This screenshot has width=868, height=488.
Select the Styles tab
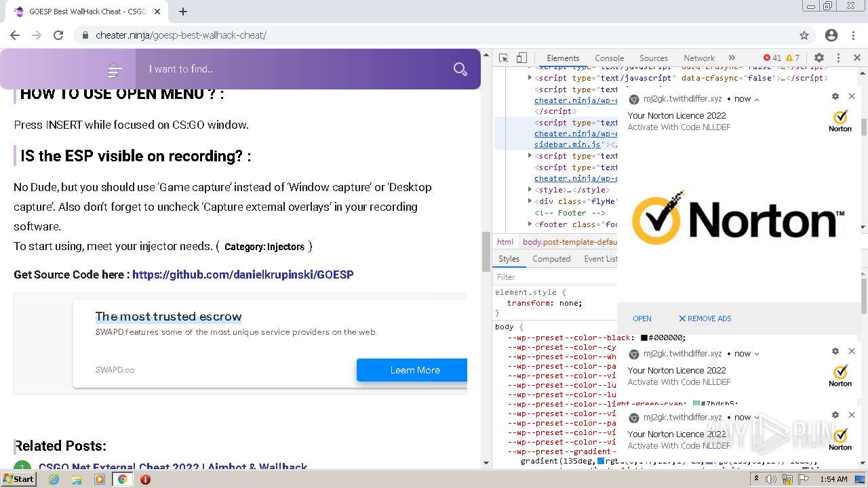point(509,259)
